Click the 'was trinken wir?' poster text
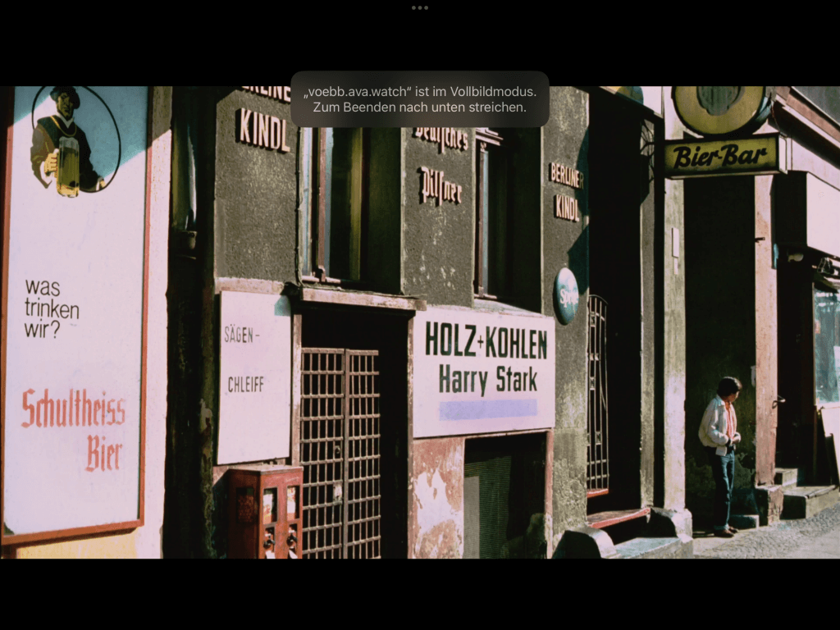This screenshot has width=840, height=630. pyautogui.click(x=52, y=309)
